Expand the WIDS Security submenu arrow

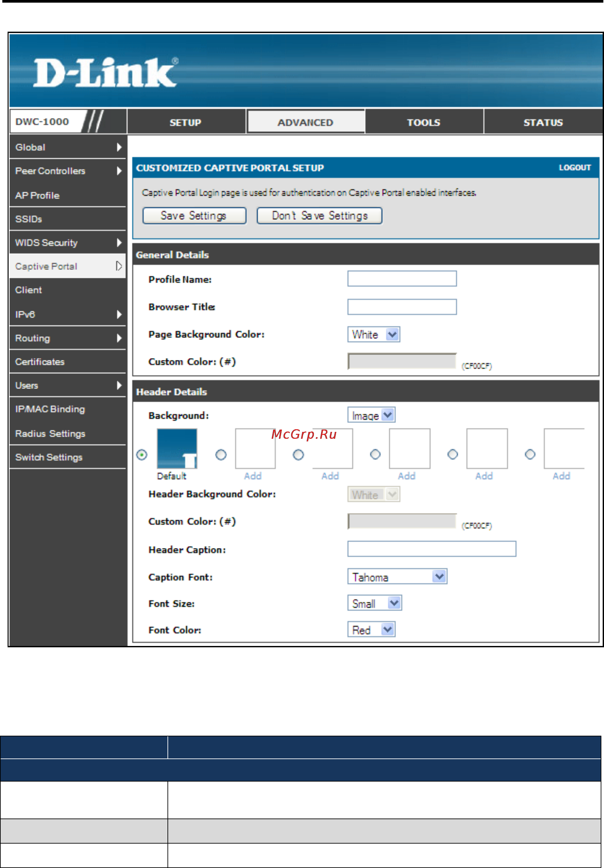119,243
